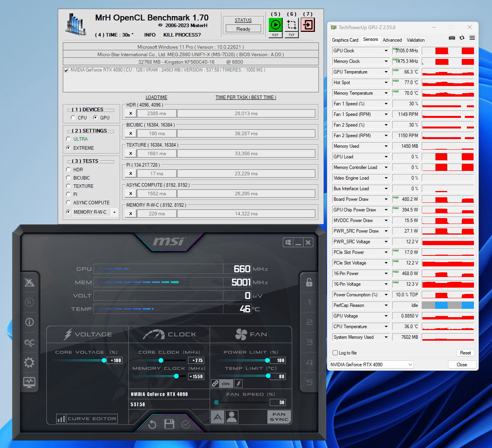Reset Afterburner settings with the circular arrow
Image resolution: width=492 pixels, height=448 pixels.
152,424
